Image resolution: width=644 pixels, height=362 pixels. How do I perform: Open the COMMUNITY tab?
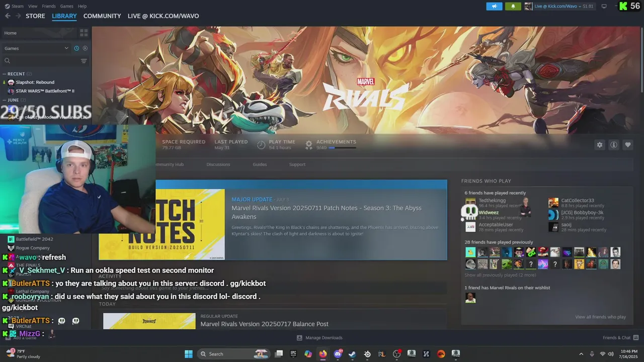pos(102,16)
